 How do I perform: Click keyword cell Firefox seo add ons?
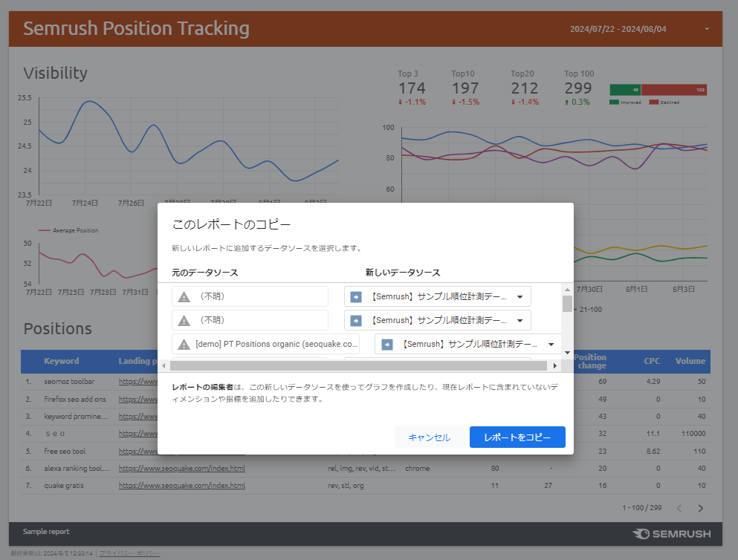coord(75,399)
